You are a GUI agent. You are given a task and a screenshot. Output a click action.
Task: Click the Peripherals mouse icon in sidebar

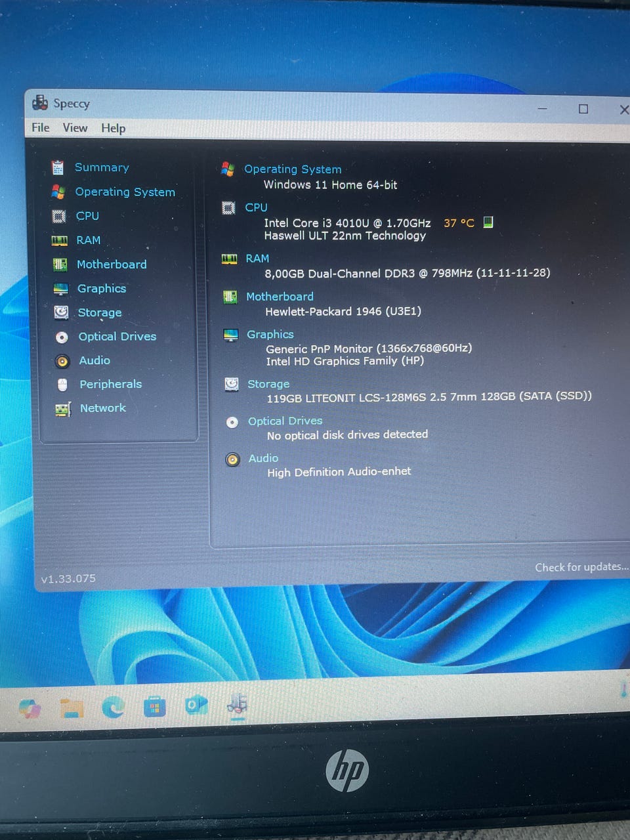pyautogui.click(x=62, y=385)
